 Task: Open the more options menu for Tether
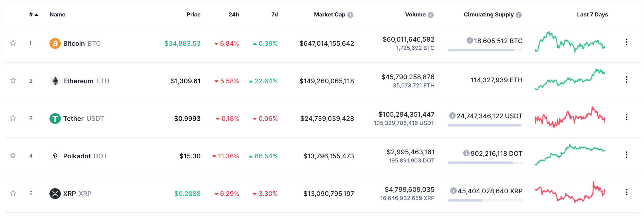626,117
